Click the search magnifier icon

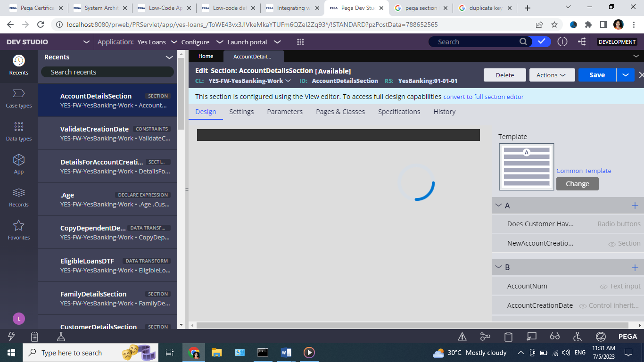523,41
